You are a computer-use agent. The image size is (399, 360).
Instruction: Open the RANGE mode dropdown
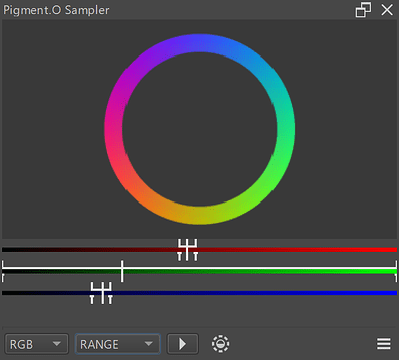117,344
